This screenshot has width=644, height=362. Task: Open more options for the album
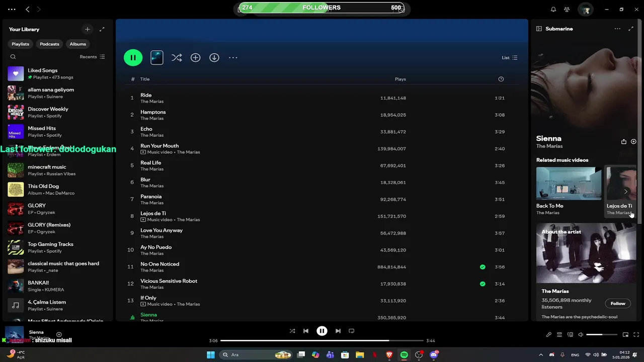tap(233, 58)
